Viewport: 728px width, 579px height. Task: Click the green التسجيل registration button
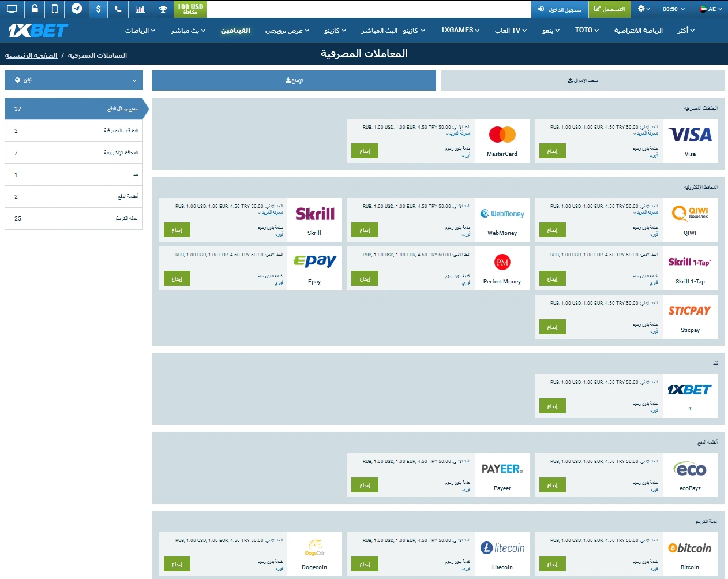610,9
